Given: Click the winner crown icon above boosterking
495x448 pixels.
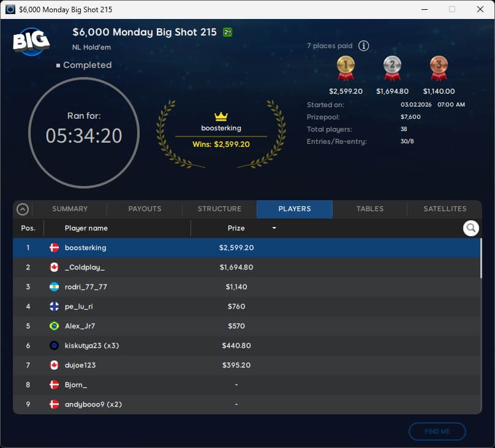Looking at the screenshot, I should pyautogui.click(x=221, y=116).
